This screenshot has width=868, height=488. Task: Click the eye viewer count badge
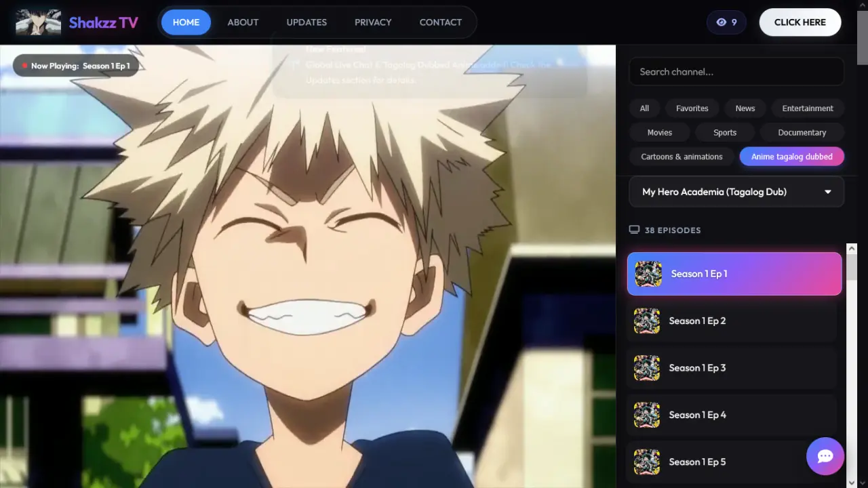tap(726, 22)
